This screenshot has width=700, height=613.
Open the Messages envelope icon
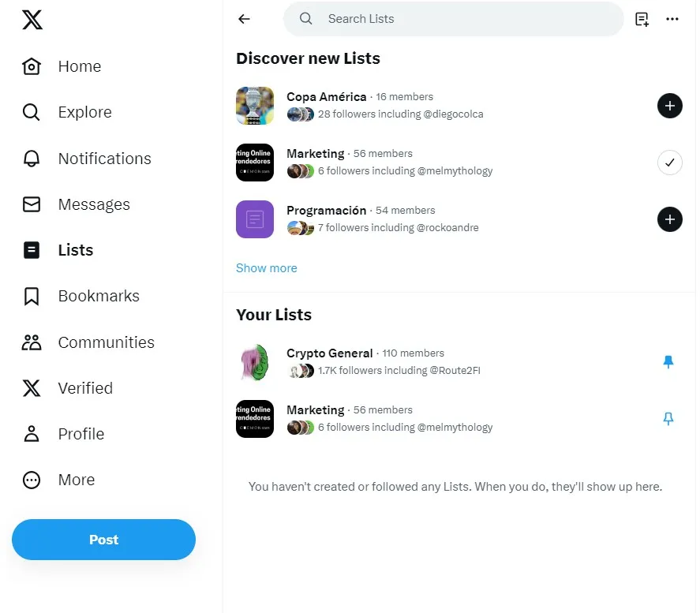[x=32, y=204]
